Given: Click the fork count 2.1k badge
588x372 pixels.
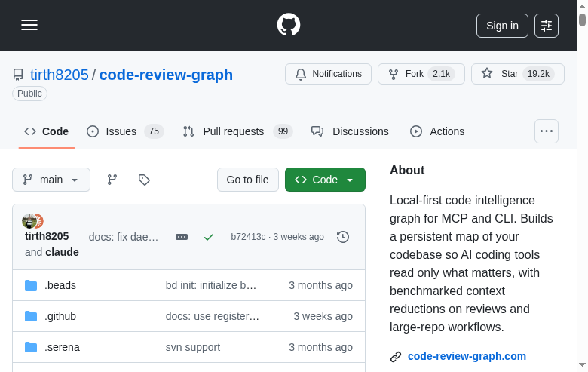Looking at the screenshot, I should tap(441, 74).
